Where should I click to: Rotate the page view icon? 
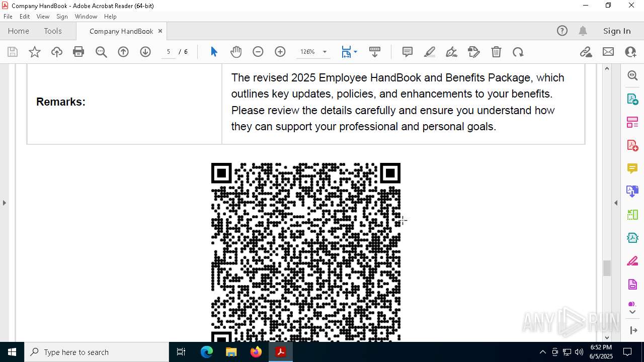click(518, 52)
